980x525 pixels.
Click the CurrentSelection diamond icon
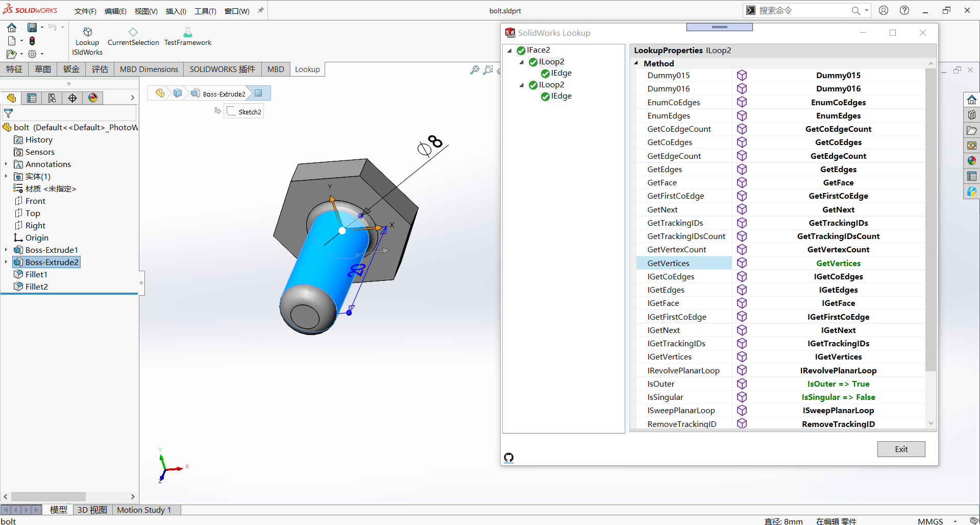[x=133, y=32]
